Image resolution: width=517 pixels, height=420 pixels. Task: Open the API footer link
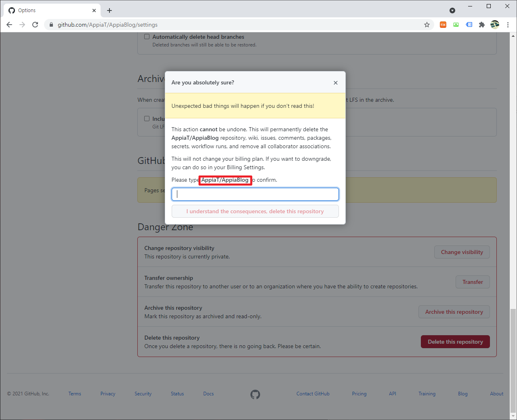(x=393, y=394)
